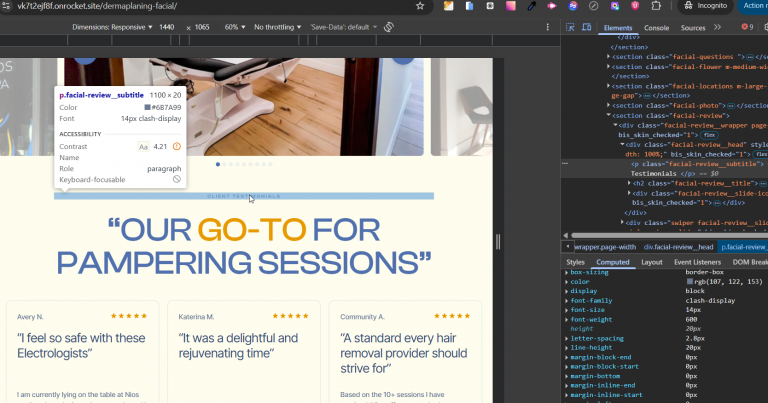Select div.facial-review__head in the breadcrumb
Screen dimensions: 768x403
(x=677, y=246)
